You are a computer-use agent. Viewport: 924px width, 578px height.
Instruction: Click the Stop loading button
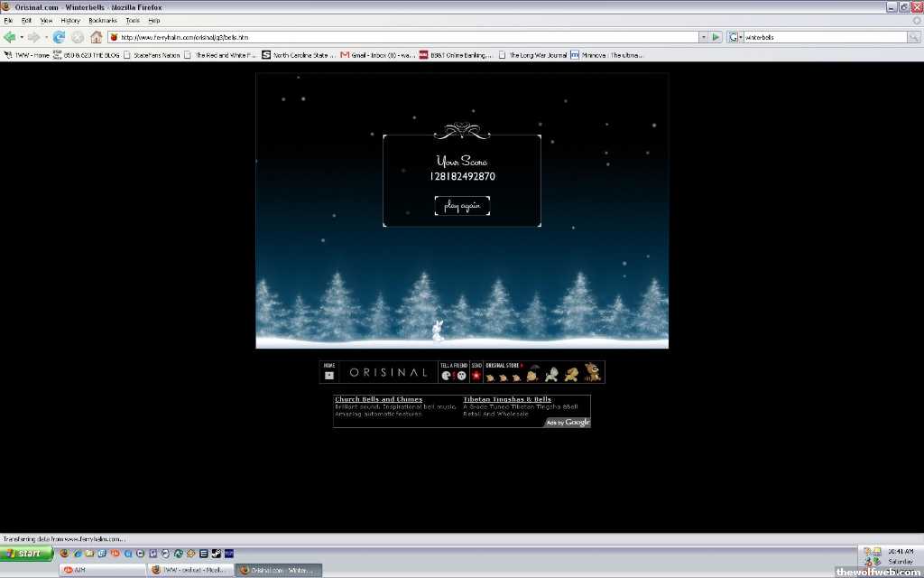coord(78,37)
